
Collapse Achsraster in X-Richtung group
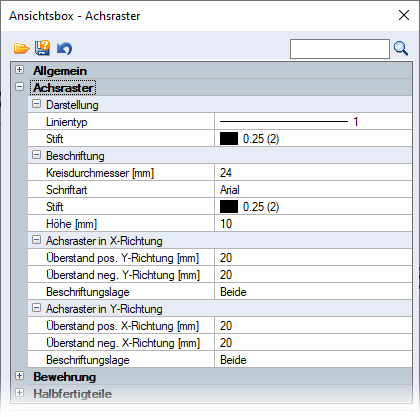point(36,240)
